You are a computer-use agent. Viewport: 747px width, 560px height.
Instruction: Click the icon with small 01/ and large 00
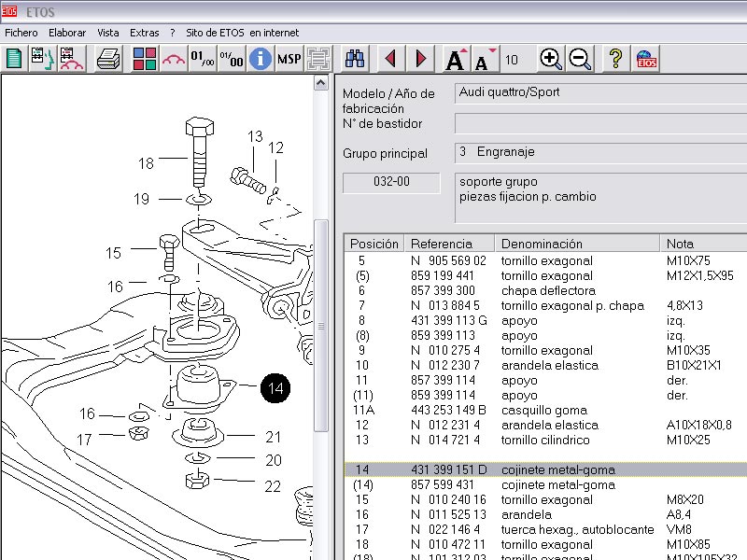pyautogui.click(x=232, y=59)
